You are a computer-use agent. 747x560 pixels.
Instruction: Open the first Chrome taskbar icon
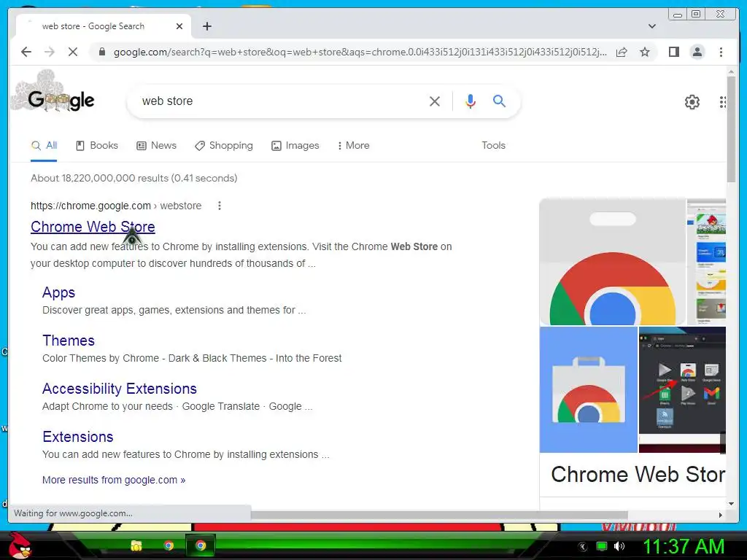pyautogui.click(x=169, y=545)
